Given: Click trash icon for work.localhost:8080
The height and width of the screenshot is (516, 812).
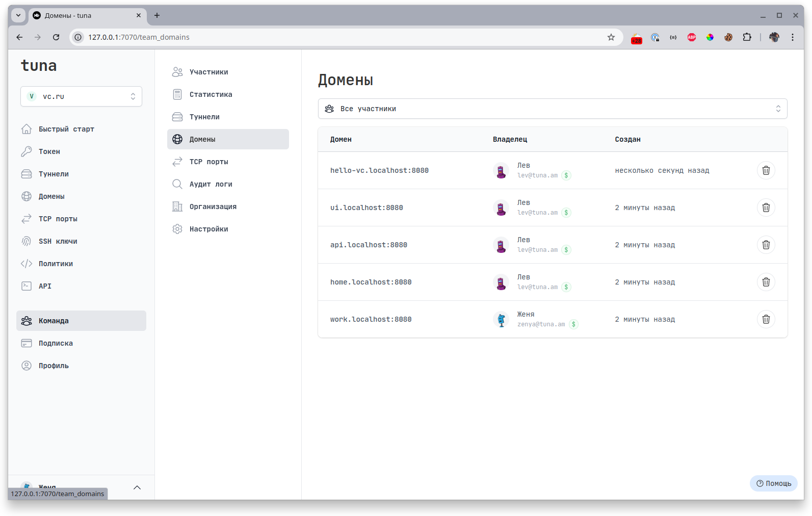Looking at the screenshot, I should pos(766,319).
